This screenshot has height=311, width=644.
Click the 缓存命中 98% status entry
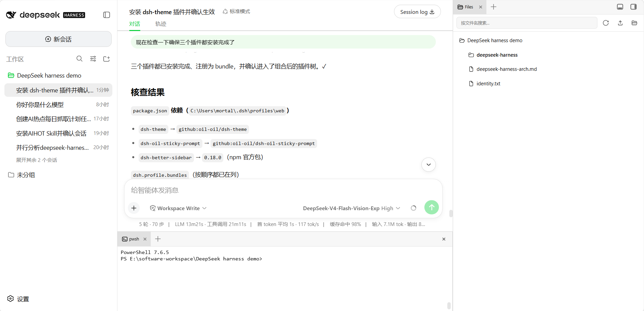click(x=345, y=224)
